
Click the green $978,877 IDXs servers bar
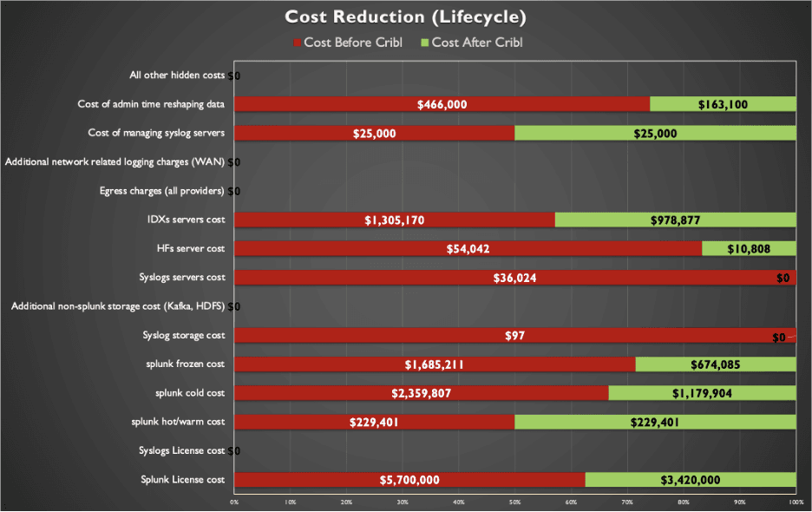[x=675, y=220]
